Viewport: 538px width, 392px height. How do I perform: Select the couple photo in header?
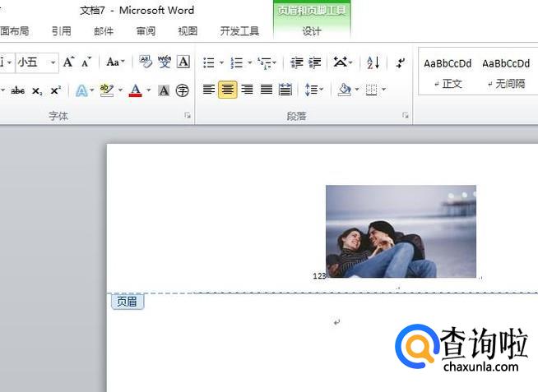(401, 231)
